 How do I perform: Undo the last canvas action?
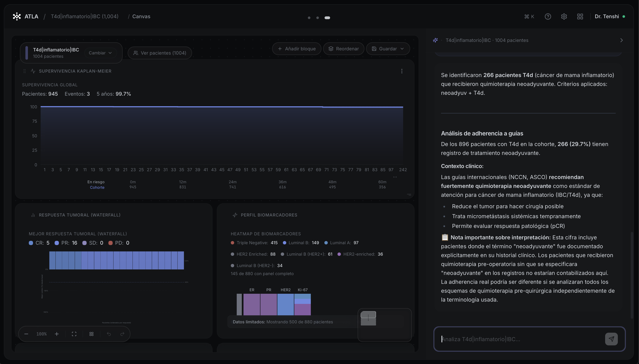109,334
